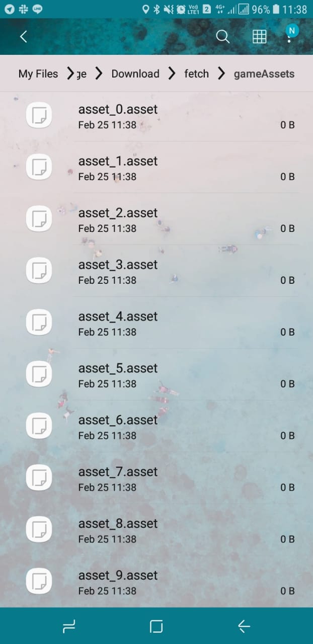The height and width of the screenshot is (644, 313).
Task: Tap the file icon next to asset_0.asset
Action: click(39, 115)
